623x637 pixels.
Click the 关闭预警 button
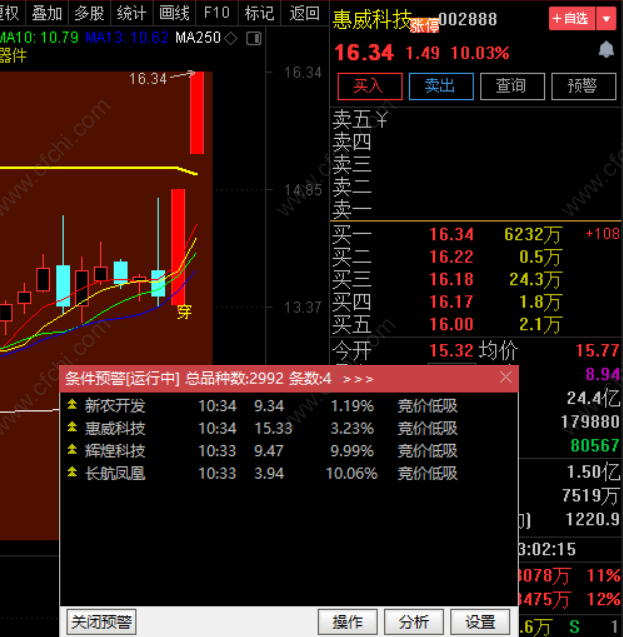pos(101,622)
